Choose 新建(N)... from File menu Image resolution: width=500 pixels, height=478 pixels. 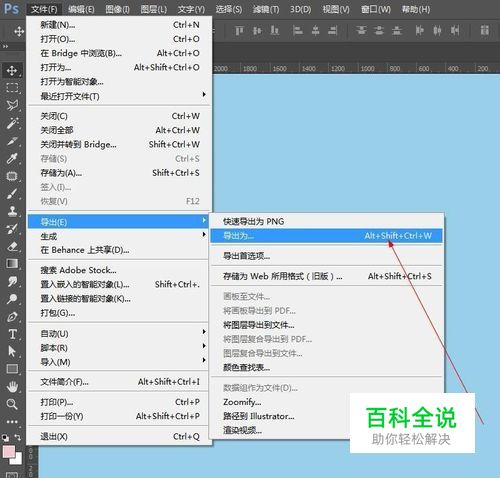point(119,25)
